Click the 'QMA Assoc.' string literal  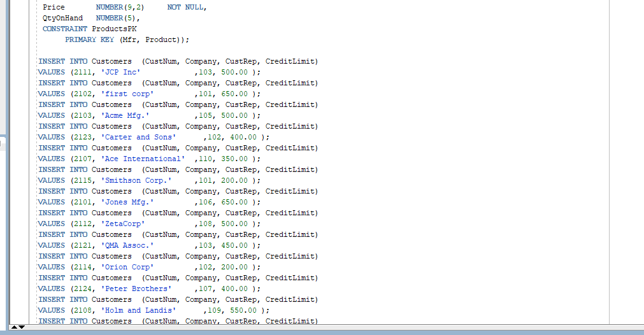pyautogui.click(x=127, y=245)
